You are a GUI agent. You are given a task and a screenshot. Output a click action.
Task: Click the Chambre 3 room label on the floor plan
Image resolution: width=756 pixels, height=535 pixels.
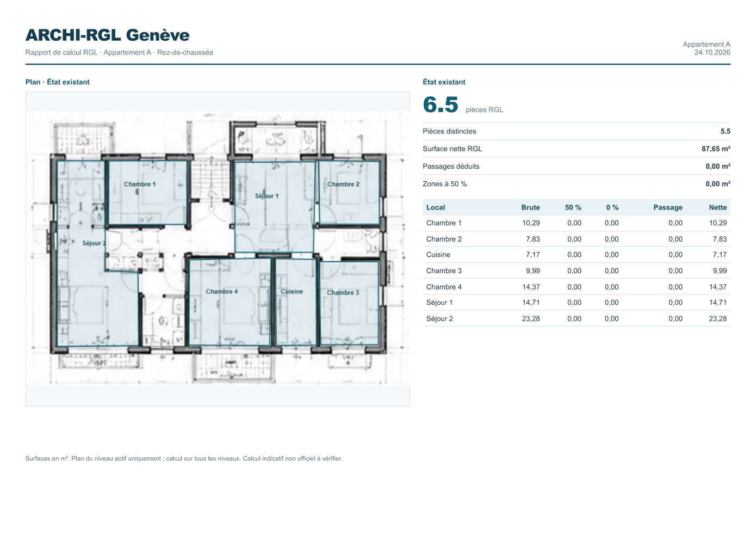(x=343, y=293)
